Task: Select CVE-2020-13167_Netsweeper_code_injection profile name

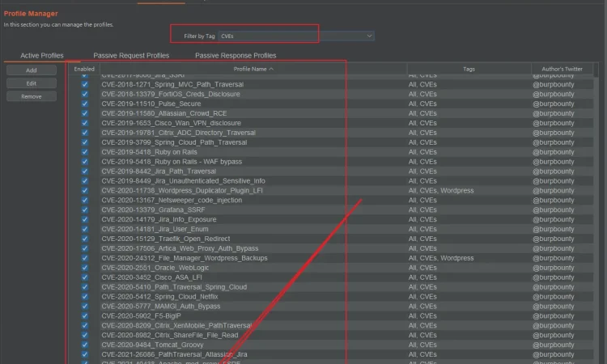Action: pos(172,200)
